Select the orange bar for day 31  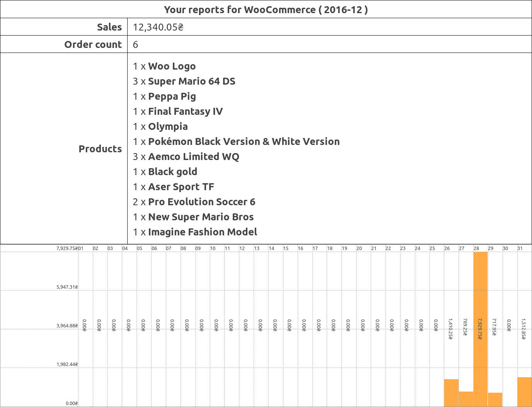point(525,392)
